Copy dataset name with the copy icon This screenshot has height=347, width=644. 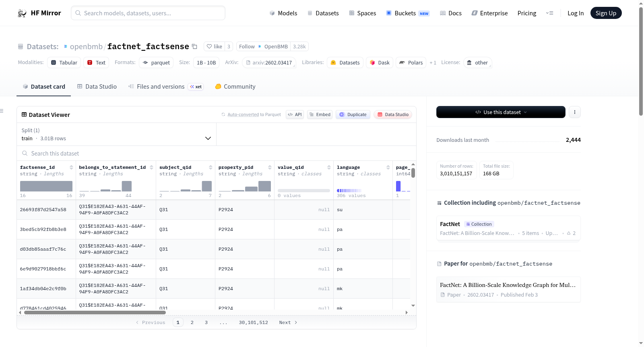click(195, 46)
